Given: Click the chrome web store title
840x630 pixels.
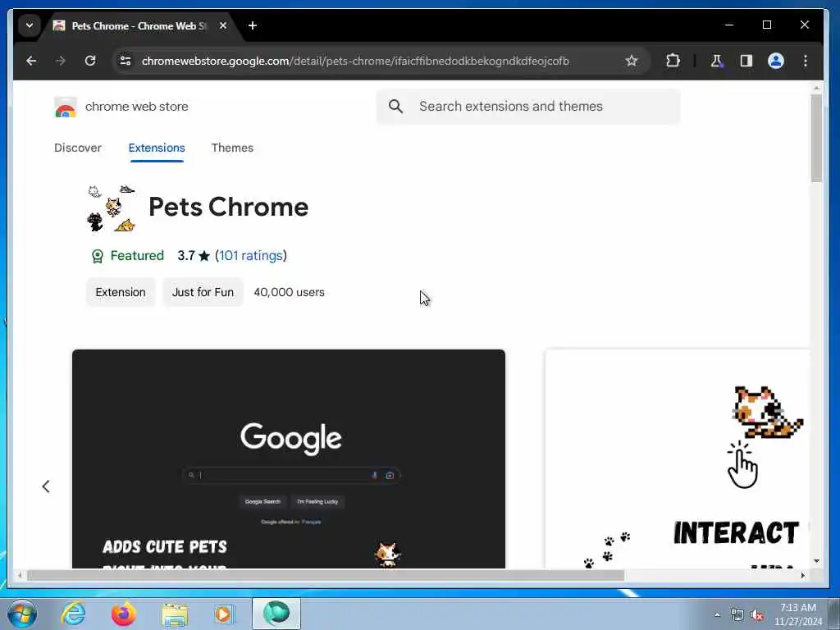Looking at the screenshot, I should (137, 107).
